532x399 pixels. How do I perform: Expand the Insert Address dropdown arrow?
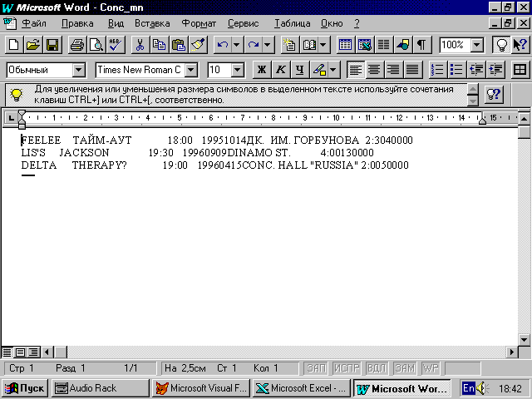click(x=323, y=45)
